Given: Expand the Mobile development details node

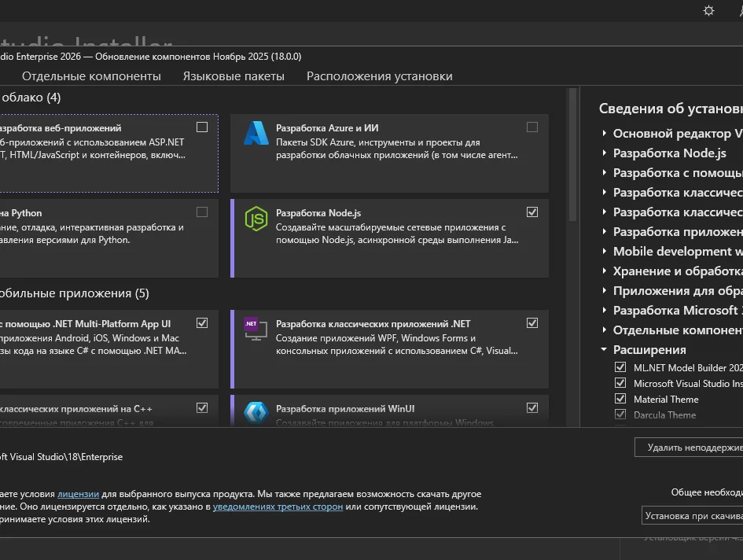Looking at the screenshot, I should 604,252.
